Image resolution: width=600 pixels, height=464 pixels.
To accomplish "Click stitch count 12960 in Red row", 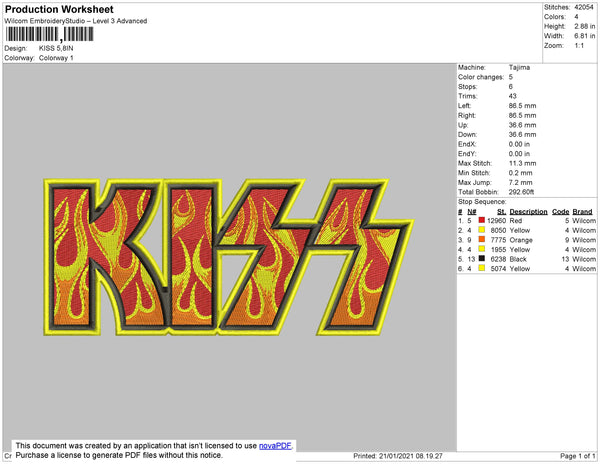I will [496, 221].
